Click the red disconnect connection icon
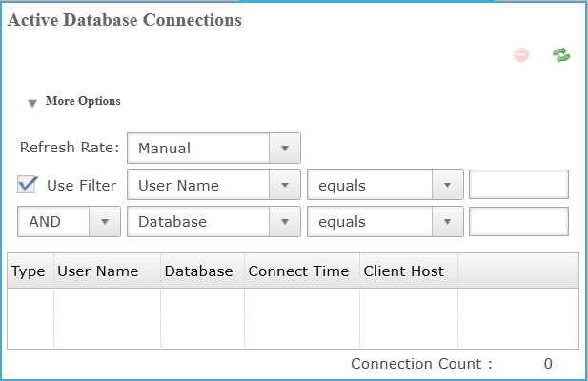 click(521, 55)
